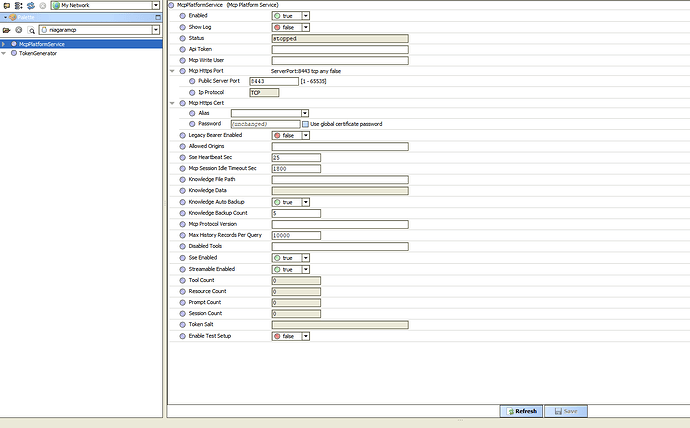This screenshot has height=428, width=690.
Task: Click the slot icon next to Session Count
Action: 183,314
